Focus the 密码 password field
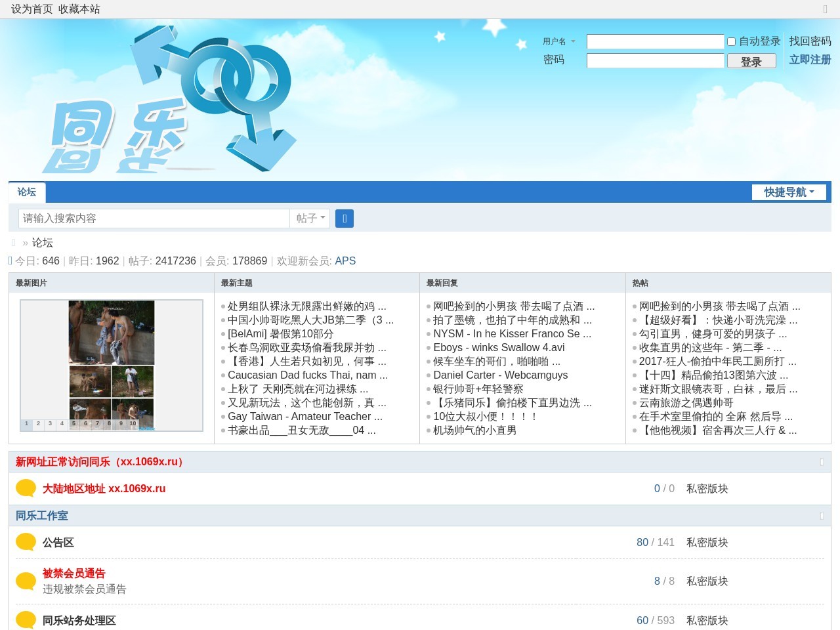This screenshot has width=840, height=630. point(655,61)
